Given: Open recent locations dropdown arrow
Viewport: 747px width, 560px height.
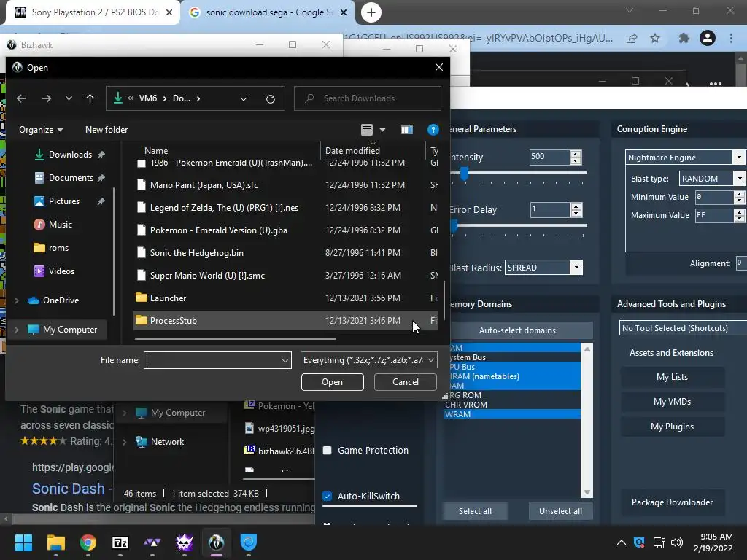Looking at the screenshot, I should click(69, 98).
